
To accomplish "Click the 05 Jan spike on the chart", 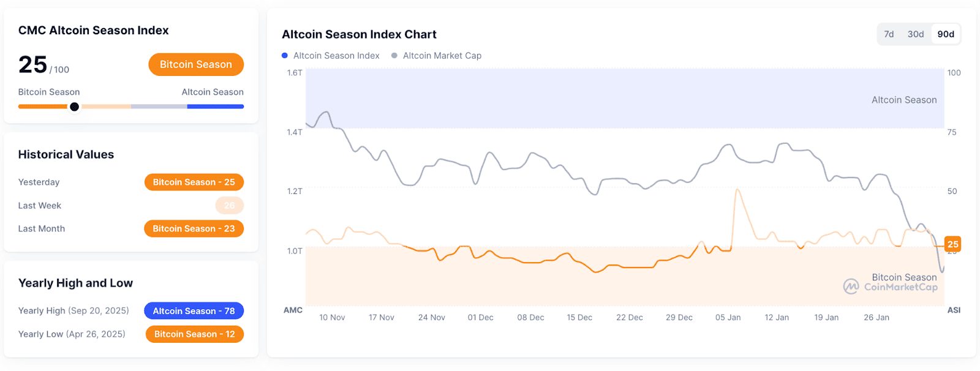I will [x=737, y=191].
